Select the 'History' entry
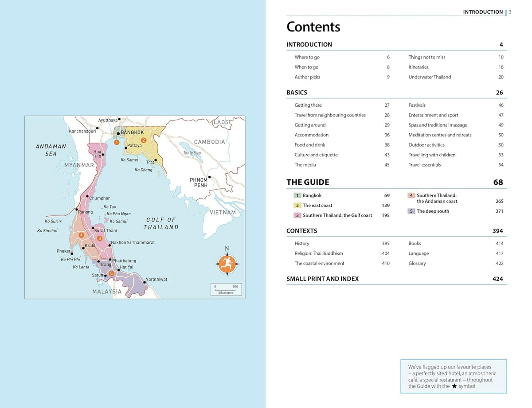This screenshot has width=532, height=408. (x=302, y=244)
